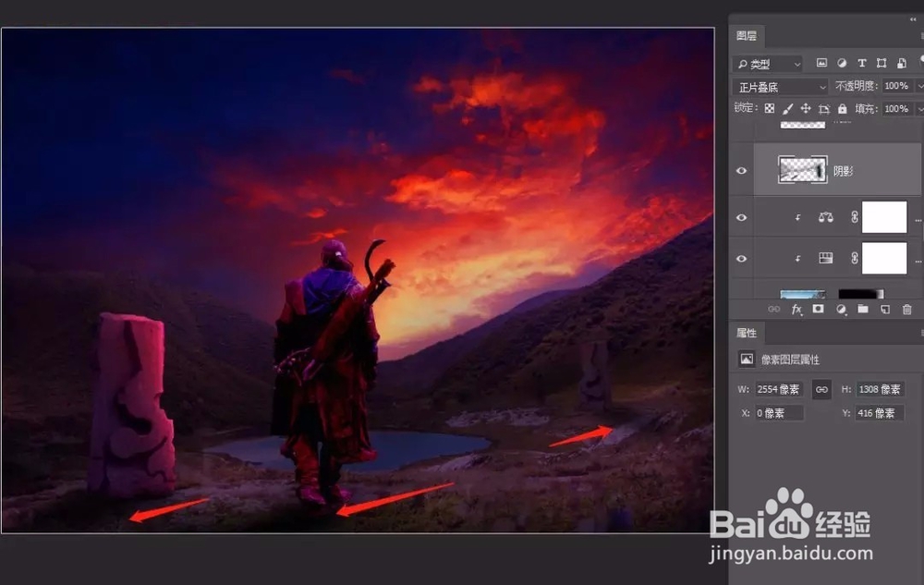Open blend mode dropdown showing 正片叠底

click(781, 87)
